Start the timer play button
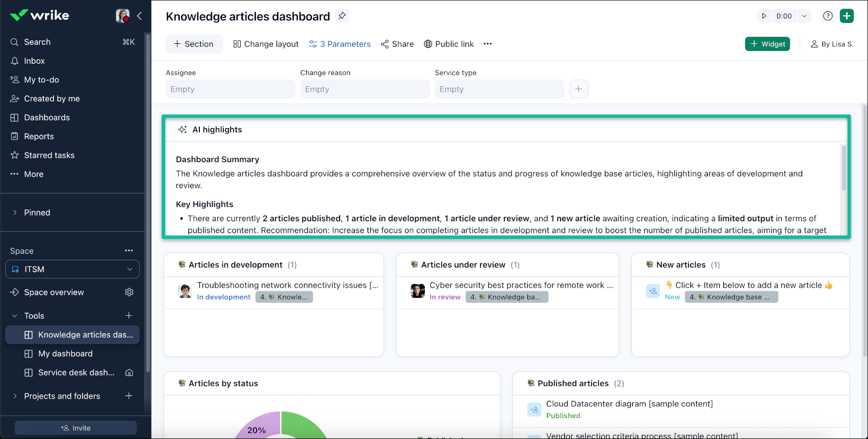 click(764, 16)
